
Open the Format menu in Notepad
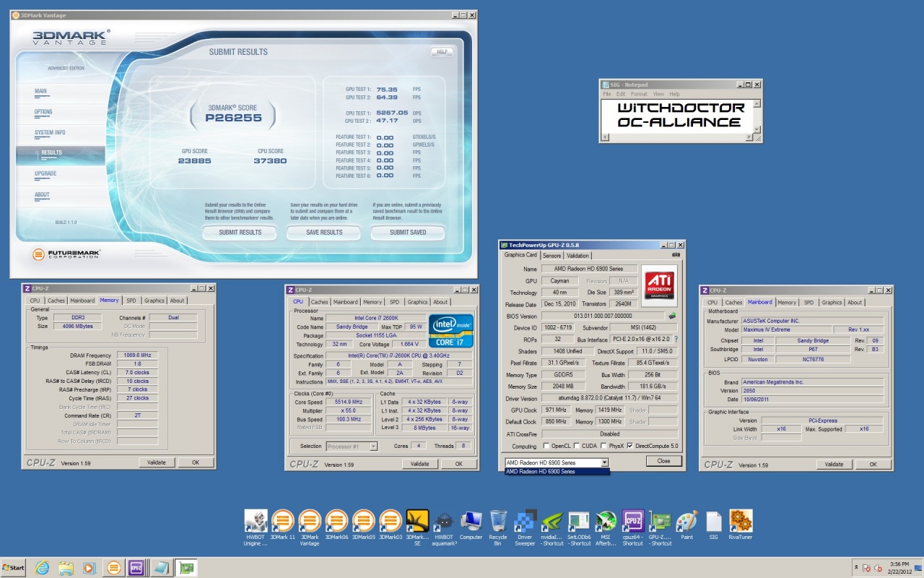(x=639, y=94)
